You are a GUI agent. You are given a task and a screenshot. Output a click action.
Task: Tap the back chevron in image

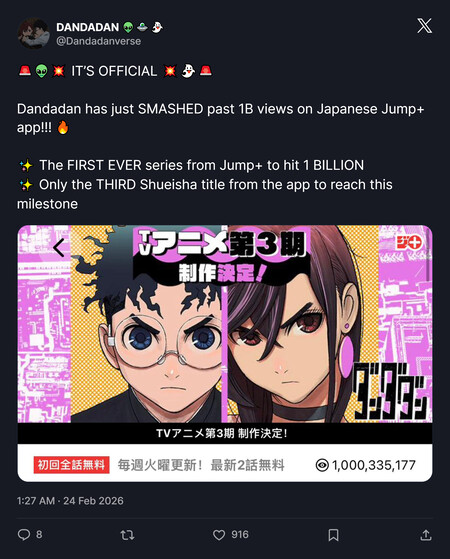tap(59, 247)
